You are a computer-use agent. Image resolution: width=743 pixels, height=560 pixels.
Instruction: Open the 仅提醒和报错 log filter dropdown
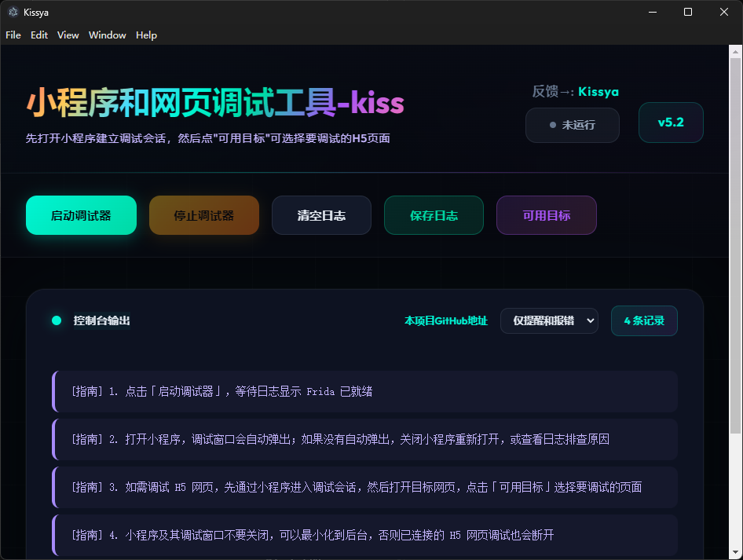click(x=549, y=320)
